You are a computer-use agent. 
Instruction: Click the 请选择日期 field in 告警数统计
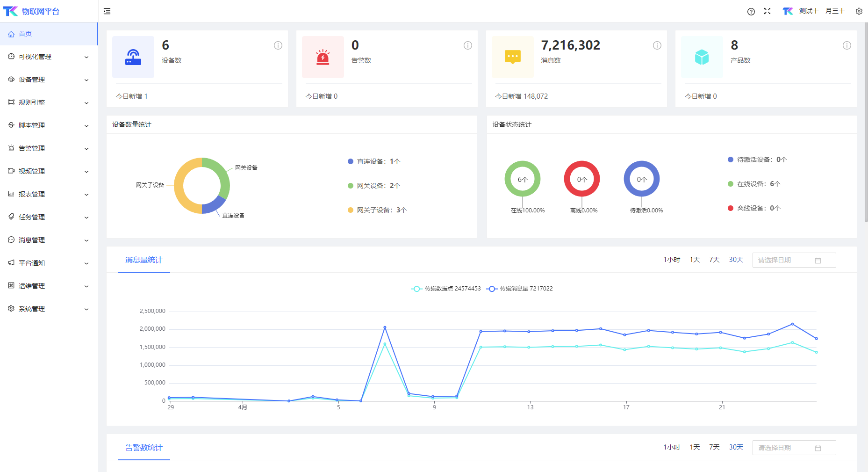(794, 448)
